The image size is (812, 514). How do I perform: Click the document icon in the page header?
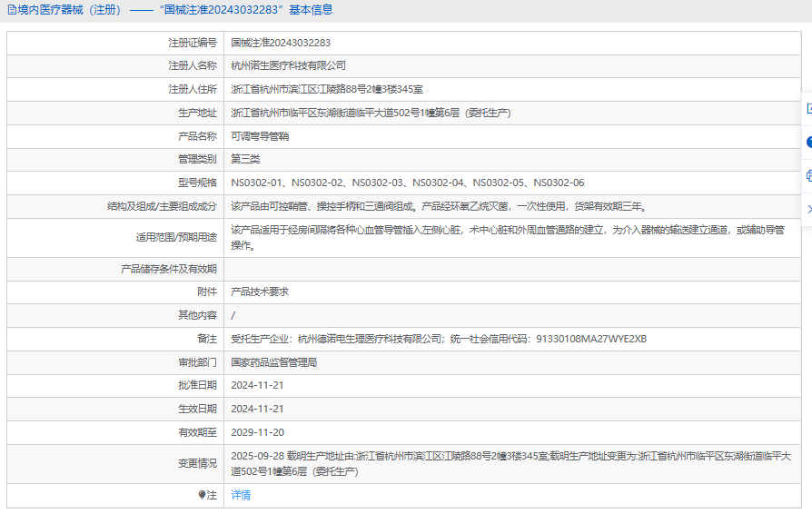(x=11, y=10)
